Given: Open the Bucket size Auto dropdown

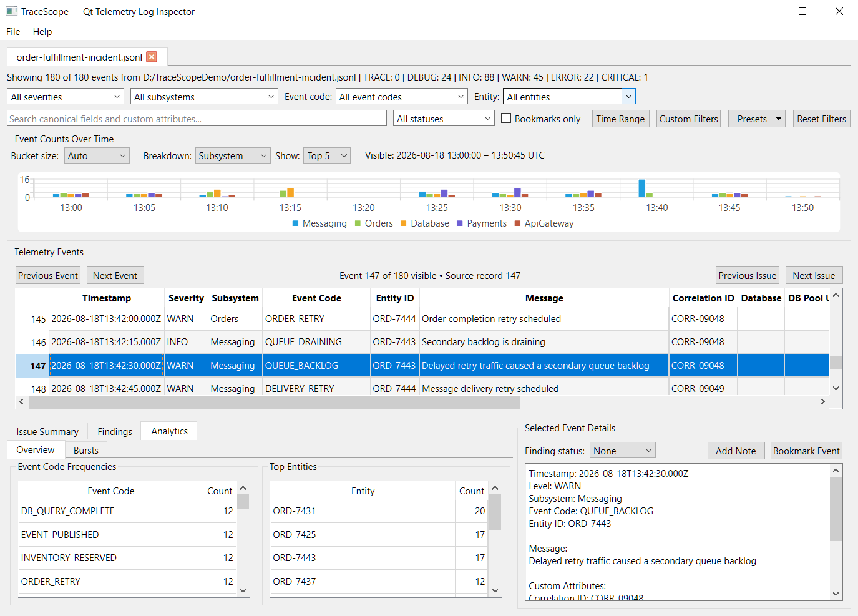Looking at the screenshot, I should click(x=97, y=155).
